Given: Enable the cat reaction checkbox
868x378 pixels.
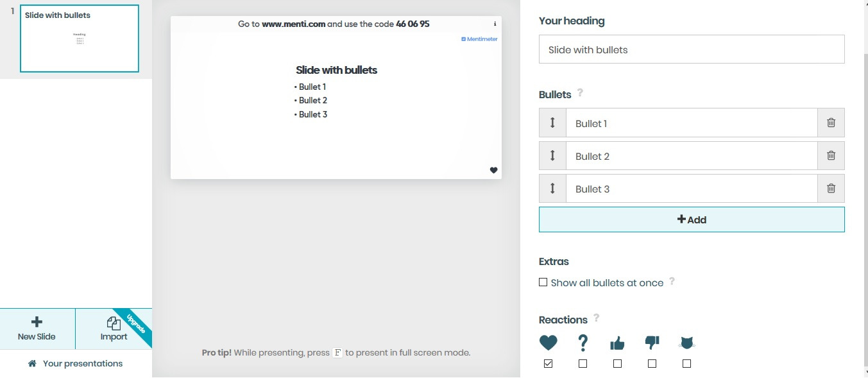Looking at the screenshot, I should pos(686,364).
